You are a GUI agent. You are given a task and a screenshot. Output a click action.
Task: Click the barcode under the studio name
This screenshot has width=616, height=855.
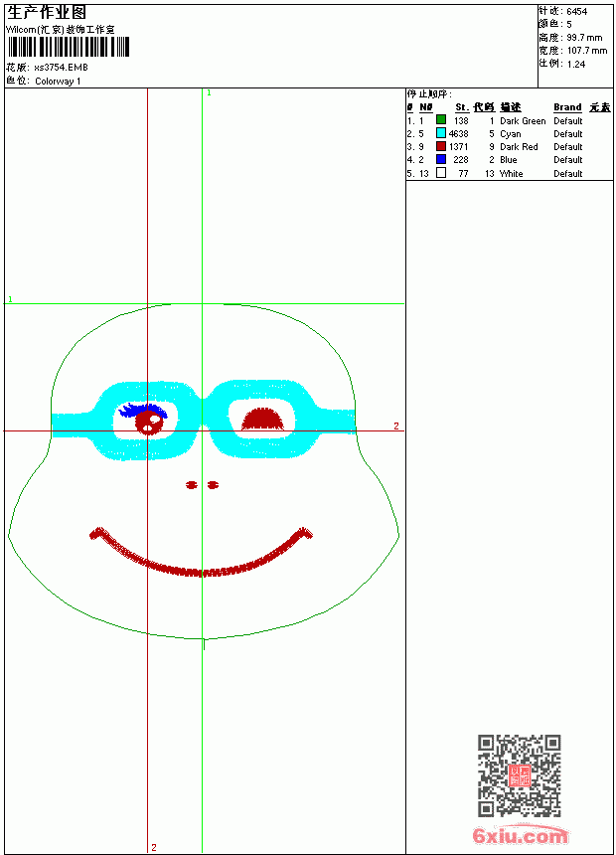pyautogui.click(x=69, y=47)
